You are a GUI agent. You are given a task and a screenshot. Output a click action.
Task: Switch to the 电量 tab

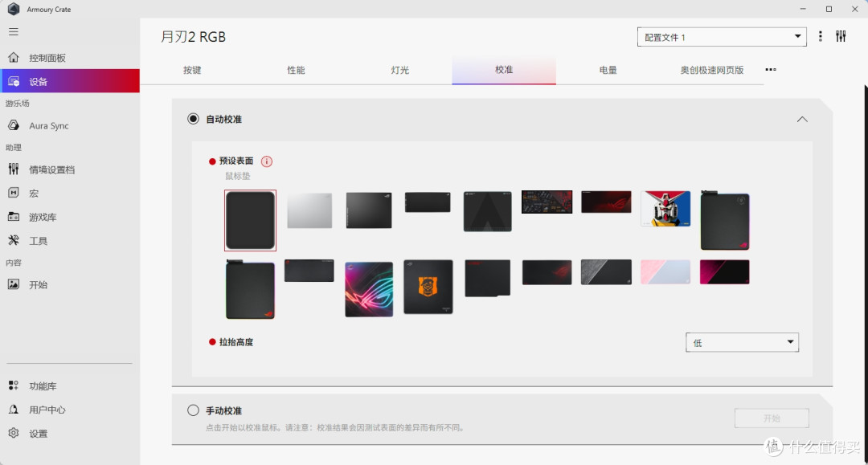click(x=608, y=70)
